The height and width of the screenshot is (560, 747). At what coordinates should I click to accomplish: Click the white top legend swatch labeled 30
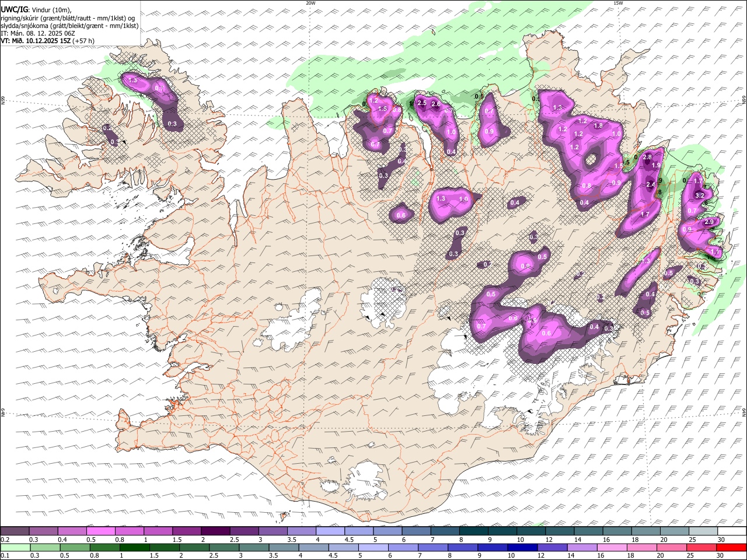(x=732, y=531)
